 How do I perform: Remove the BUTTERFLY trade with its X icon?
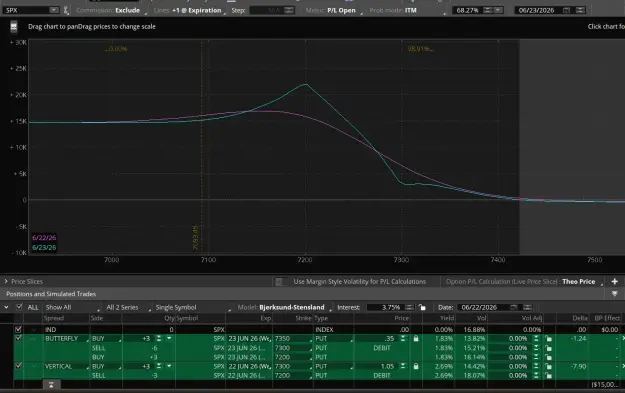623,338
